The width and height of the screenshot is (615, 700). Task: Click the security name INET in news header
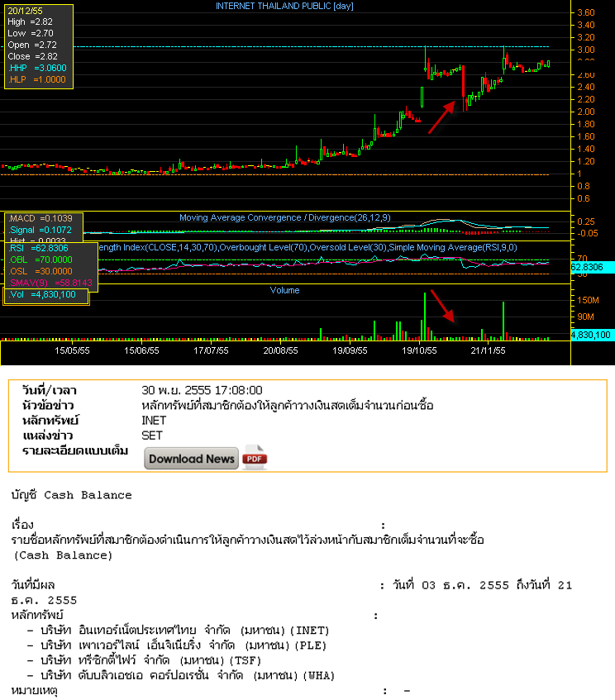coord(154,421)
